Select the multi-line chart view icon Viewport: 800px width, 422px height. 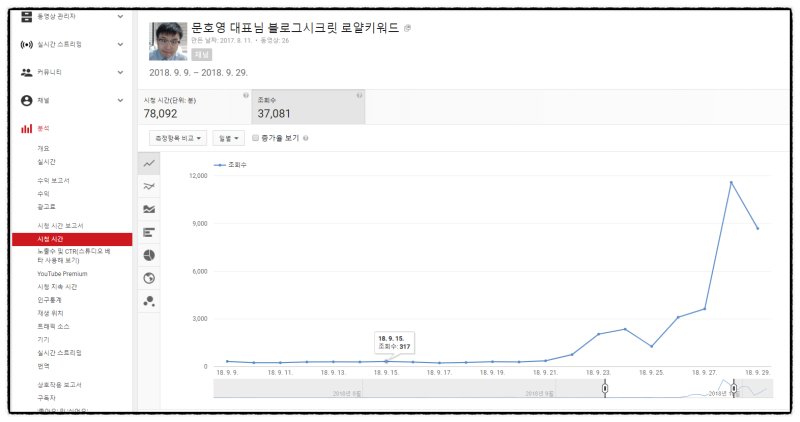[x=149, y=187]
